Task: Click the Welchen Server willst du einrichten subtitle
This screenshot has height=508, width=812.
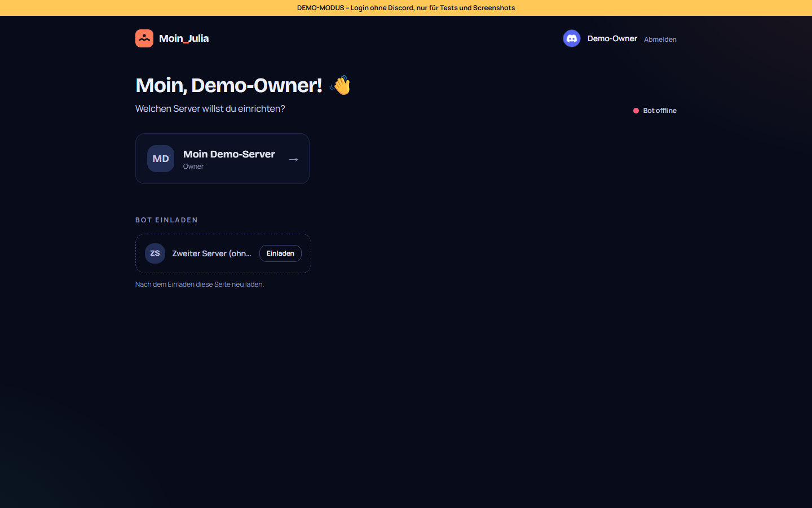Action: click(210, 108)
